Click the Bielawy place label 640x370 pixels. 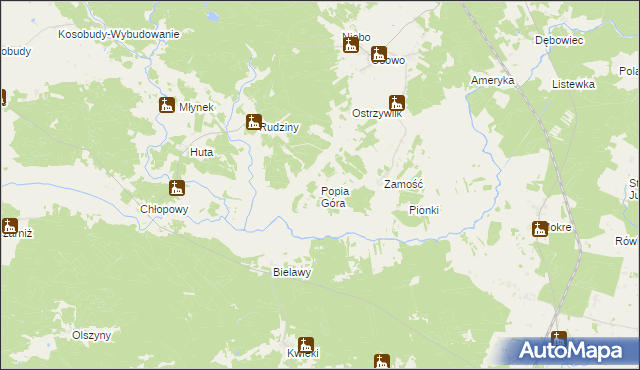point(292,273)
